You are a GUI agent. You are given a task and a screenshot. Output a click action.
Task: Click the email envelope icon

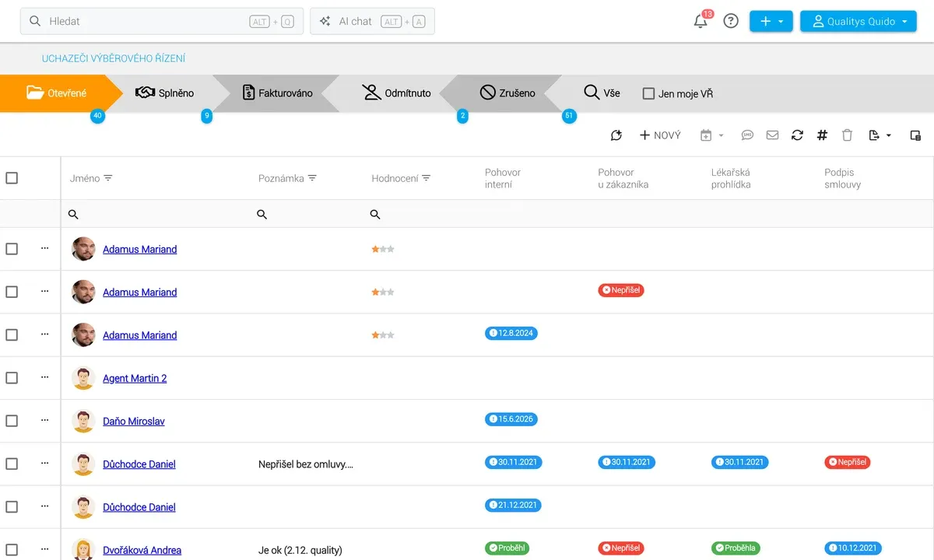coord(772,135)
